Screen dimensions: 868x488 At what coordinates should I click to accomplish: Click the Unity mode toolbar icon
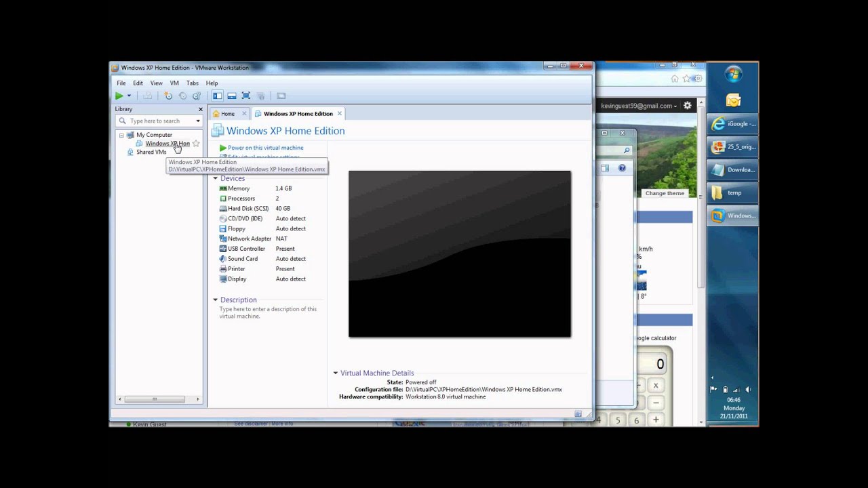pos(260,96)
